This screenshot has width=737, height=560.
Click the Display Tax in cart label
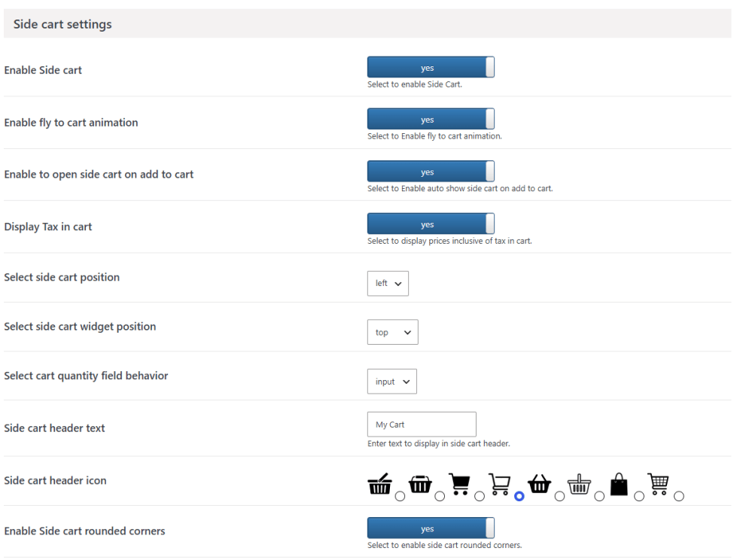[48, 227]
